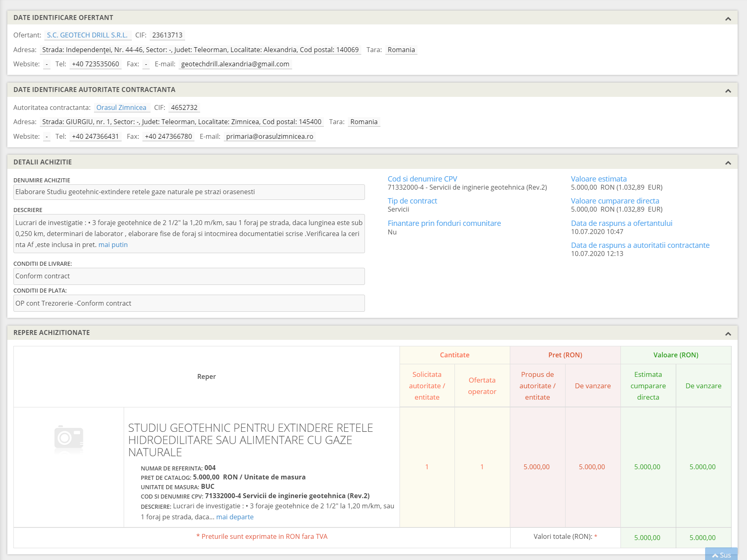Click the STUDIU GEOTEHNIC item title
This screenshot has width=747, height=560.
tap(251, 440)
